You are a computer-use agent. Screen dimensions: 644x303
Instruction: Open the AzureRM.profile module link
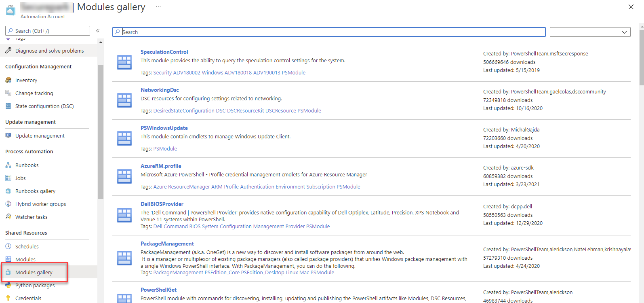click(x=161, y=166)
